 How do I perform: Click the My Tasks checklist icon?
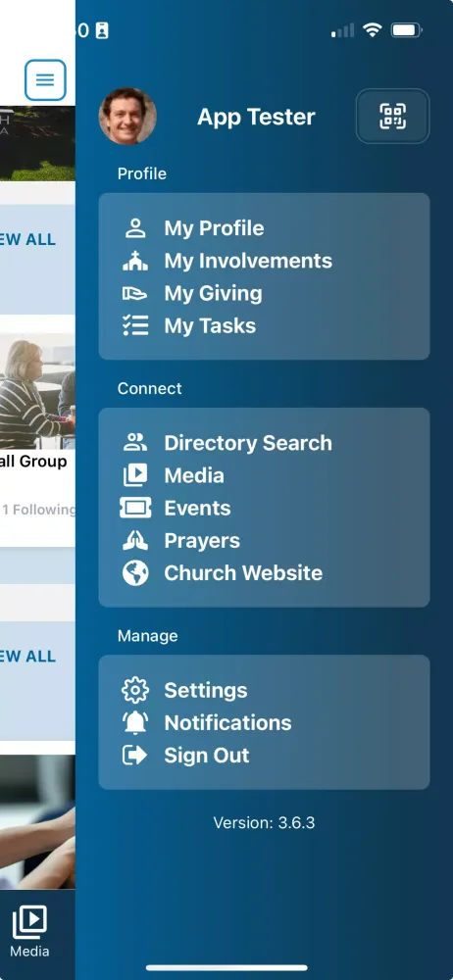point(135,325)
